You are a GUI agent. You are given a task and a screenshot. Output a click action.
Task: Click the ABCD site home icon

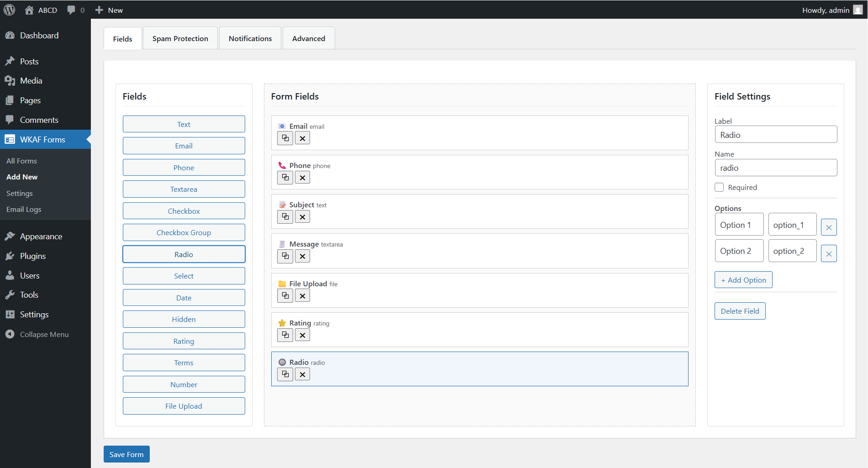[x=29, y=10]
